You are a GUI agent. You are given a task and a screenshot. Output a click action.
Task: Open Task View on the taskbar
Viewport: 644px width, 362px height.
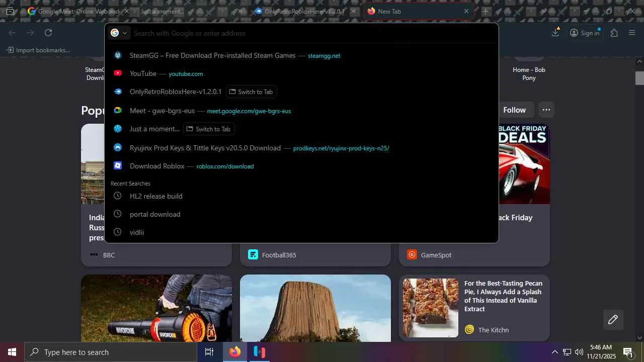pyautogui.click(x=209, y=352)
